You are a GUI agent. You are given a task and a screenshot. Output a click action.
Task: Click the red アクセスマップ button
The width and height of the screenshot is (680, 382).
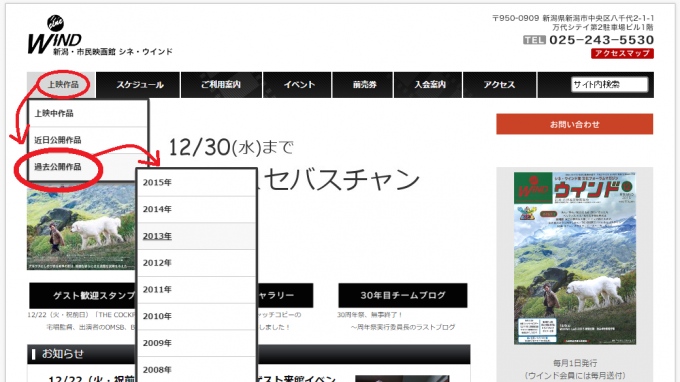click(622, 53)
